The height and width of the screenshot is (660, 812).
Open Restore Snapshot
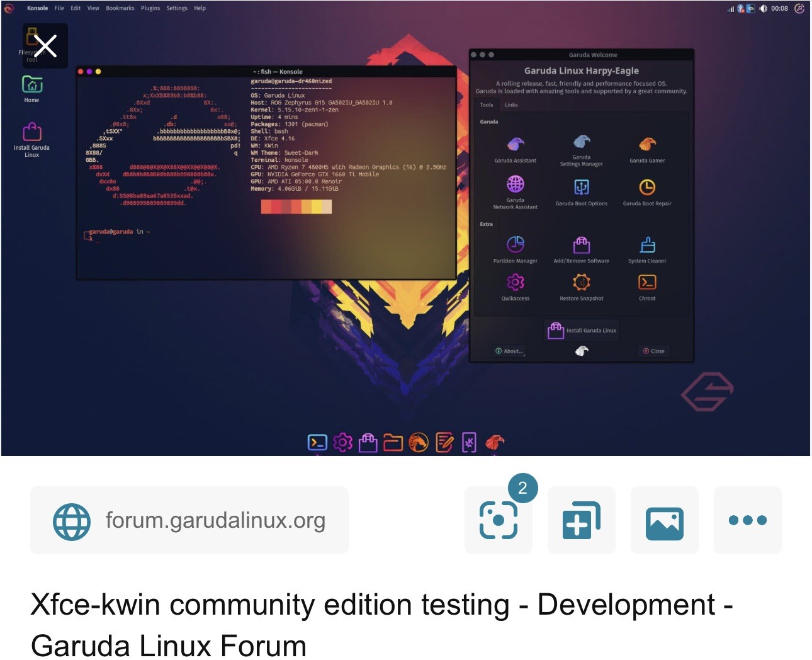click(582, 287)
